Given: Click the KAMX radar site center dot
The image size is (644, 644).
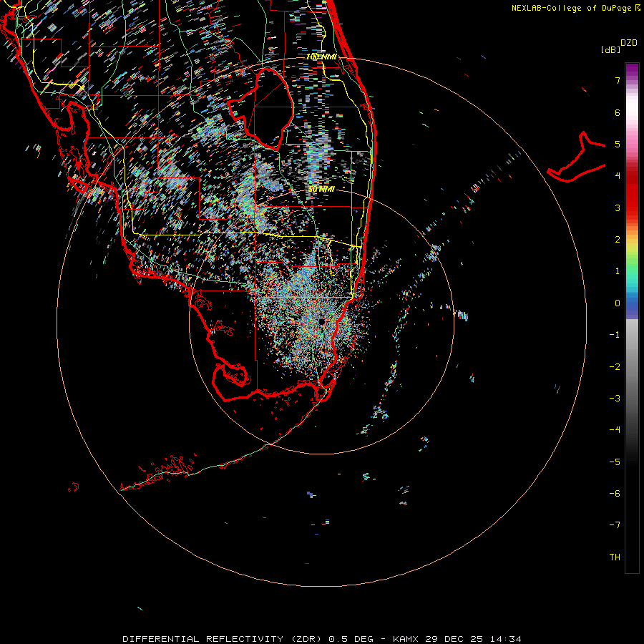Looking at the screenshot, I should coord(323,322).
